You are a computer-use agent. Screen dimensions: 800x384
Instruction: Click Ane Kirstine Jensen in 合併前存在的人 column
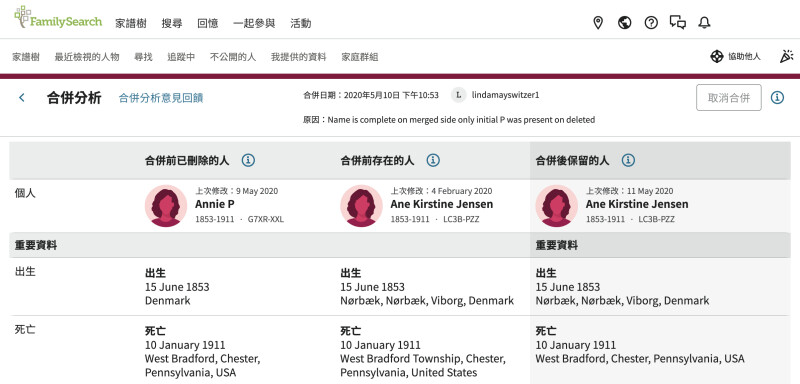click(x=442, y=204)
